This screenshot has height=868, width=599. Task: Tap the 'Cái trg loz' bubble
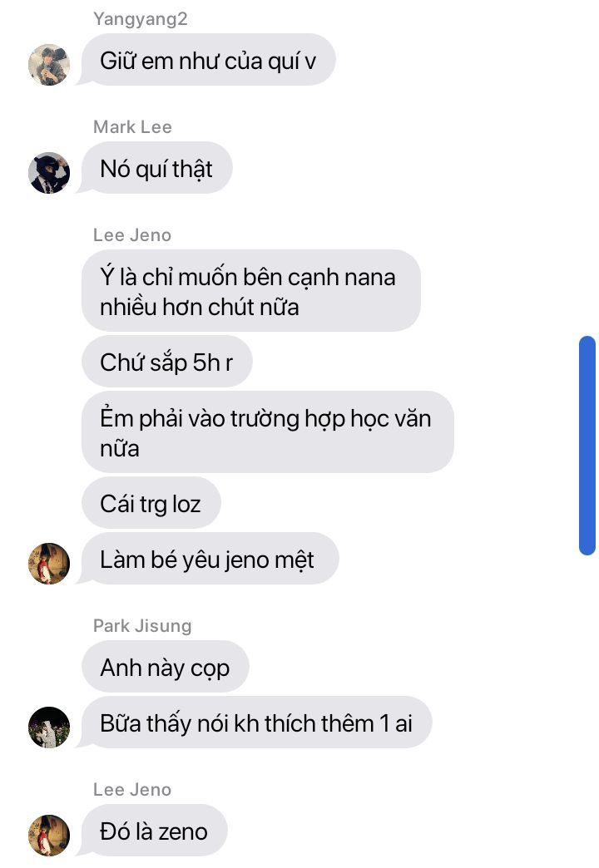151,503
